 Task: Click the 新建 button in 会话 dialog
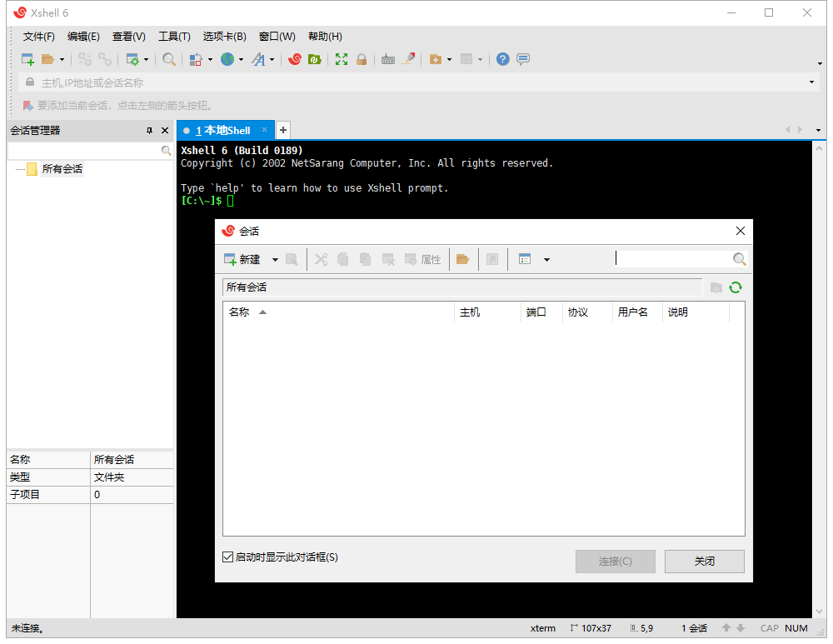pos(242,259)
